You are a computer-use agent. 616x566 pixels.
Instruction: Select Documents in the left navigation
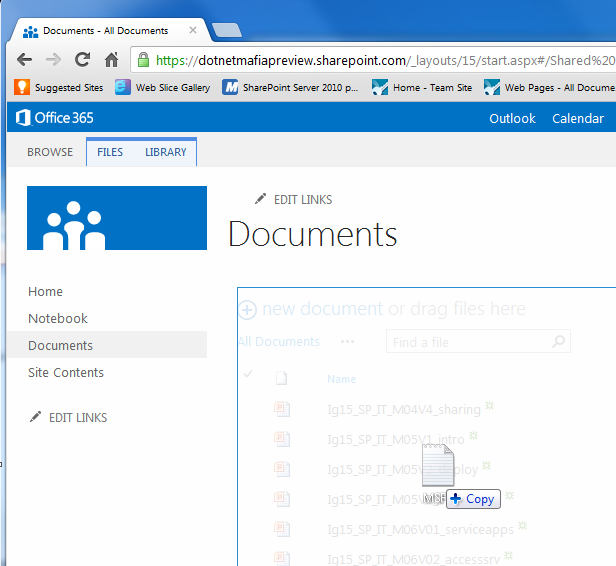pos(107,345)
